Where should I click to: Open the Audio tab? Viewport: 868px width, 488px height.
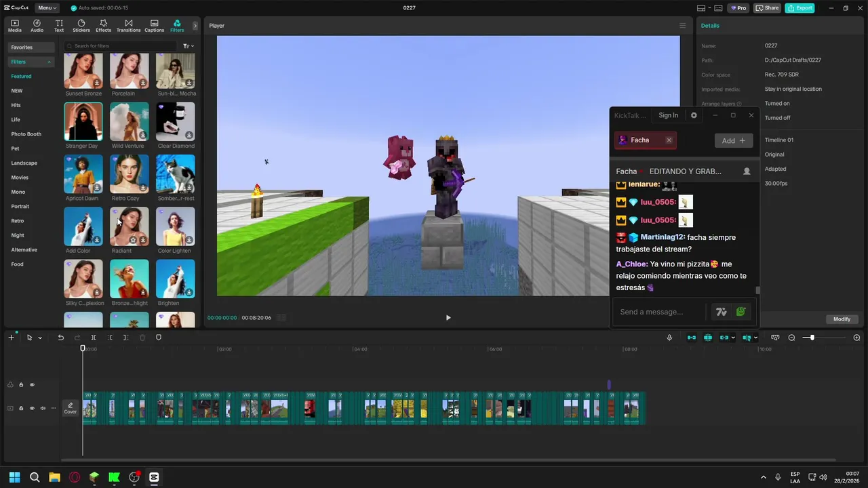coord(37,26)
